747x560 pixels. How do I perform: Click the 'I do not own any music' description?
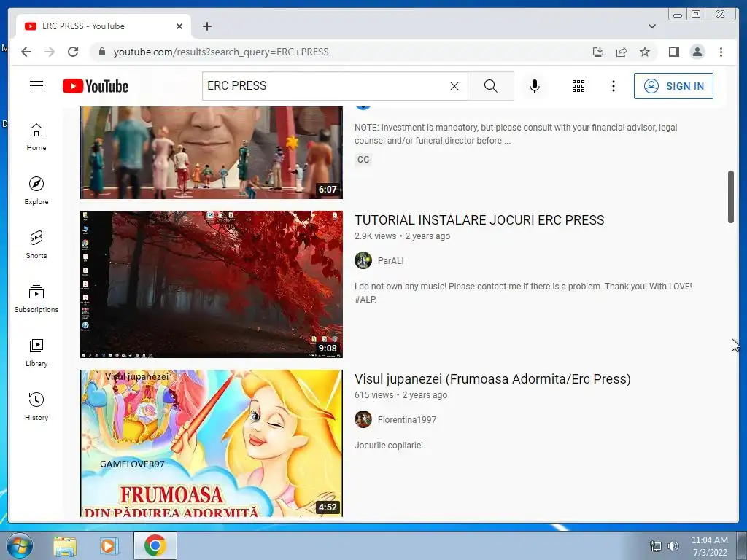click(523, 293)
